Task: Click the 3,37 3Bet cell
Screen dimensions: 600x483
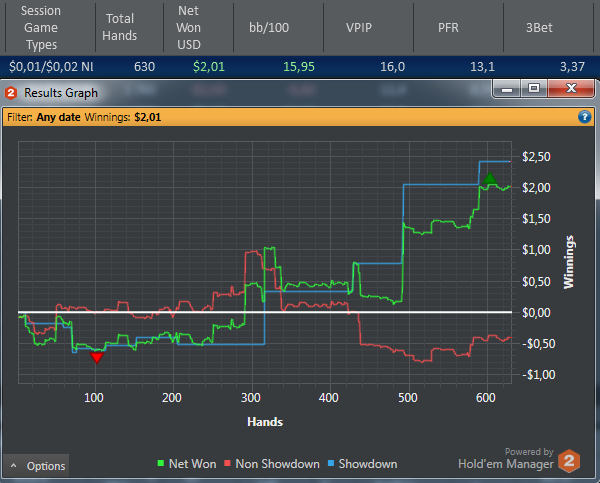Action: pyautogui.click(x=572, y=67)
